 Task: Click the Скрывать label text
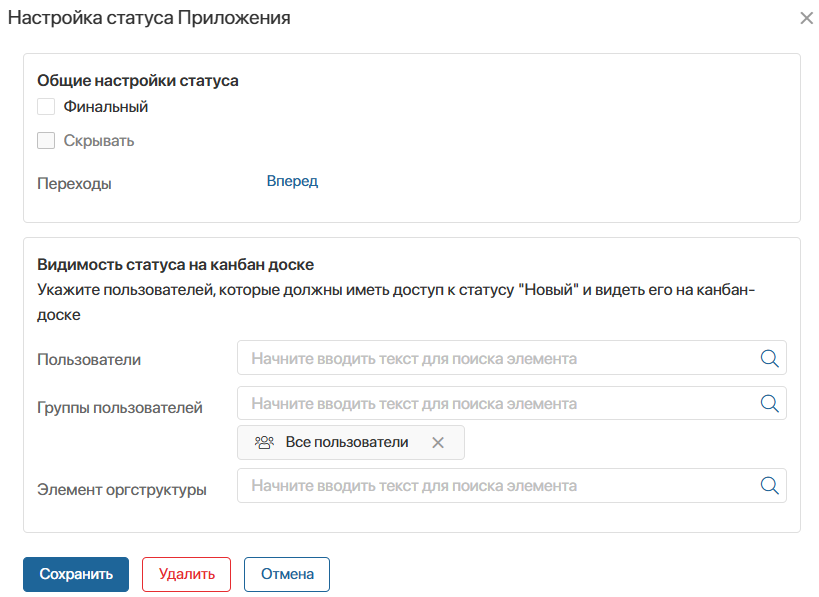[x=99, y=141]
